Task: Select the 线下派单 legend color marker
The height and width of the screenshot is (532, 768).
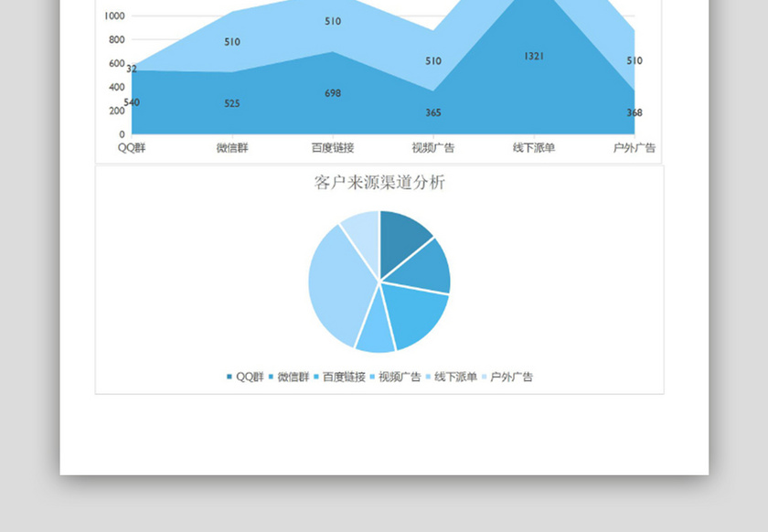Action: pos(426,376)
